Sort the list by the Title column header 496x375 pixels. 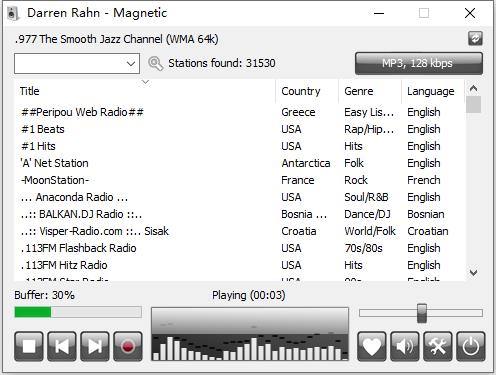coord(145,91)
